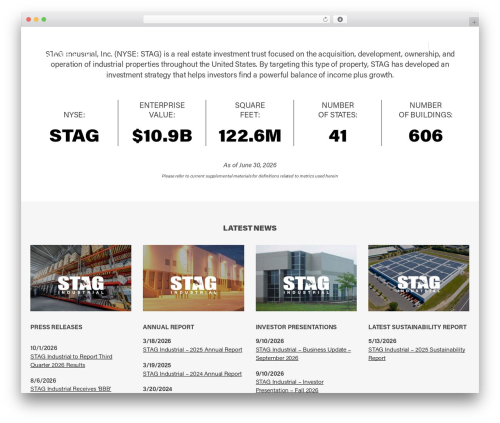Open 'STAG Industrial Receives BBB' link
The width and height of the screenshot is (500, 423).
[71, 389]
